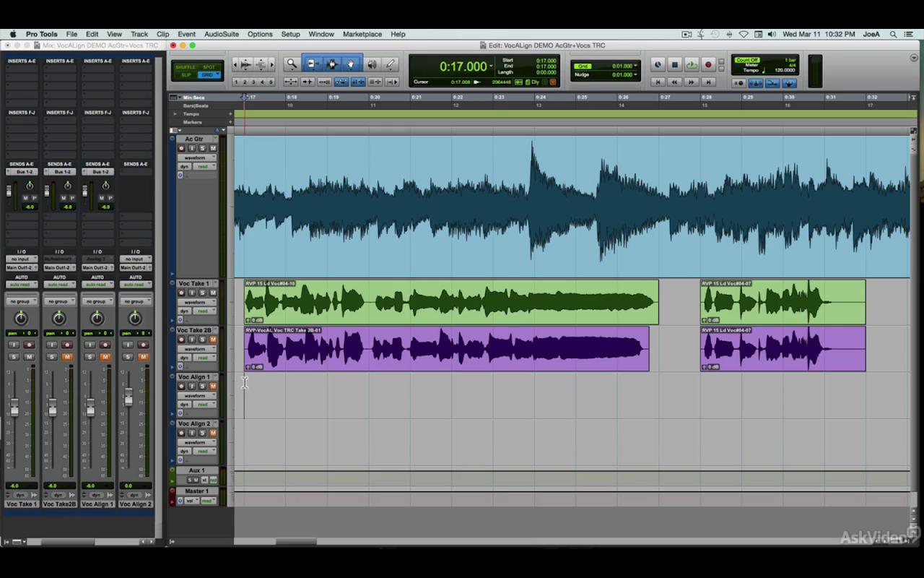Open the Track menu
Screen dimensions: 924x578
tap(139, 34)
